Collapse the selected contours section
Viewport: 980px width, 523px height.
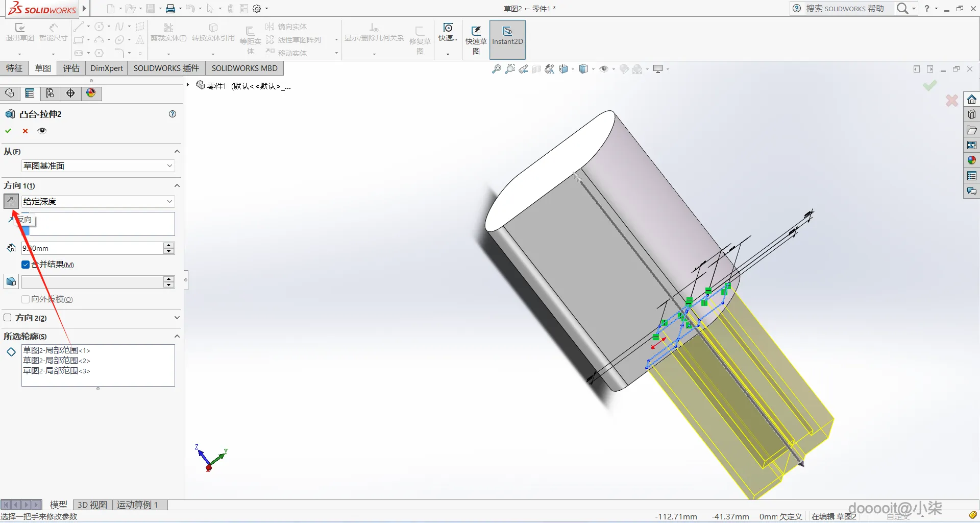177,336
